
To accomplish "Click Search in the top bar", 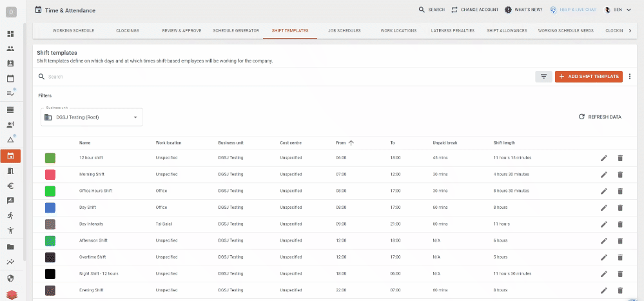I will 432,10.
